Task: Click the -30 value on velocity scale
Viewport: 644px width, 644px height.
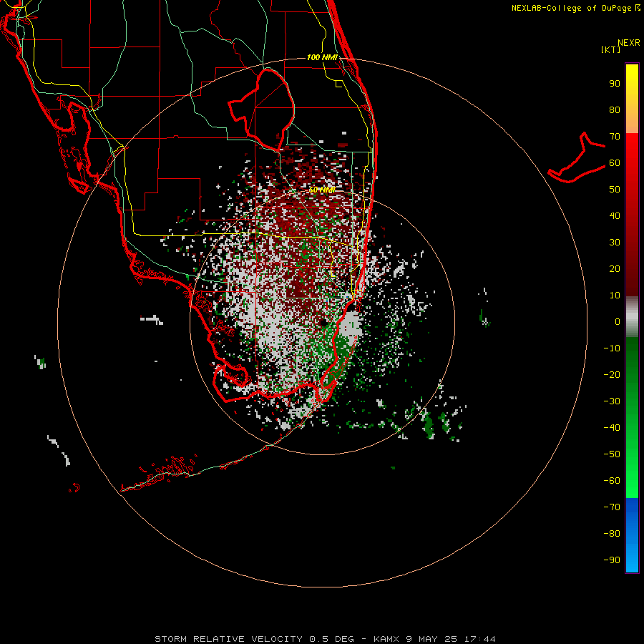Action: click(x=612, y=401)
